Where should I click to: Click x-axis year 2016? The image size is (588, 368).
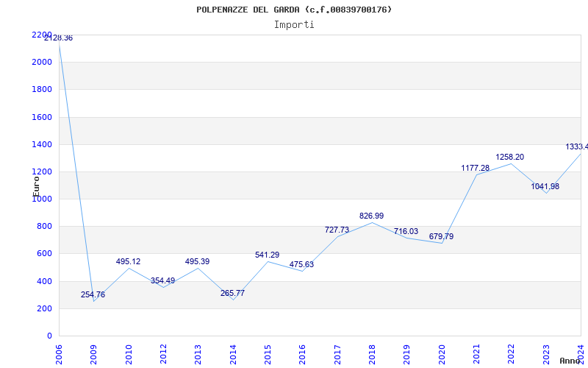(303, 355)
